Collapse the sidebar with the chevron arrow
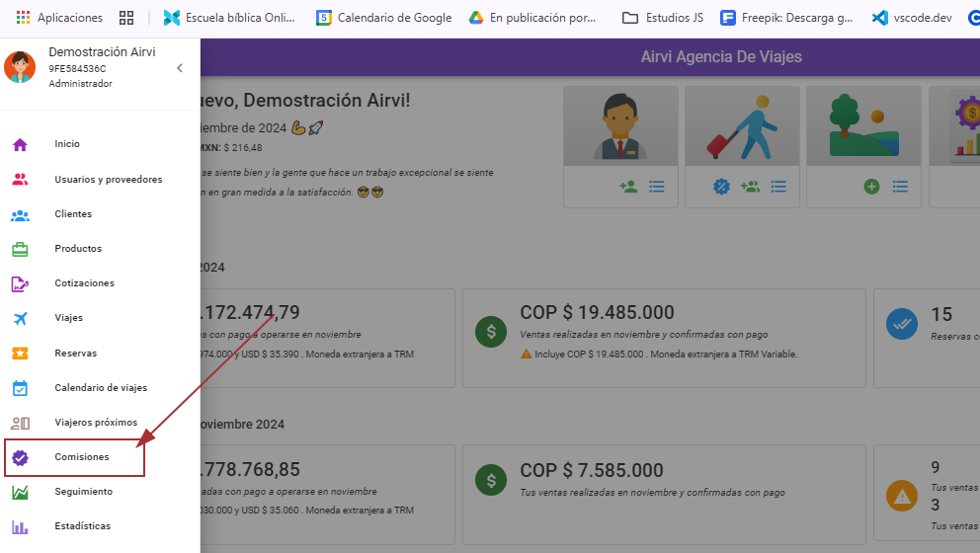980x553 pixels. pos(179,68)
